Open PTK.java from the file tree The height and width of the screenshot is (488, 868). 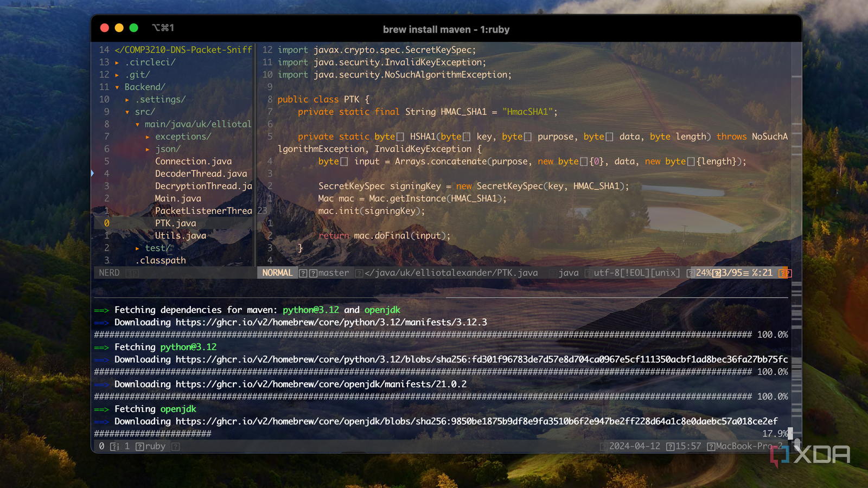(175, 223)
